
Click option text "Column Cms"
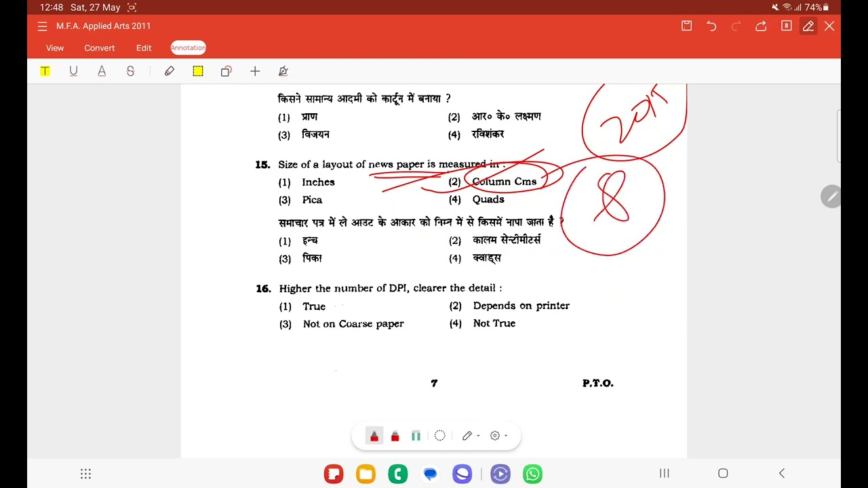[x=505, y=182]
